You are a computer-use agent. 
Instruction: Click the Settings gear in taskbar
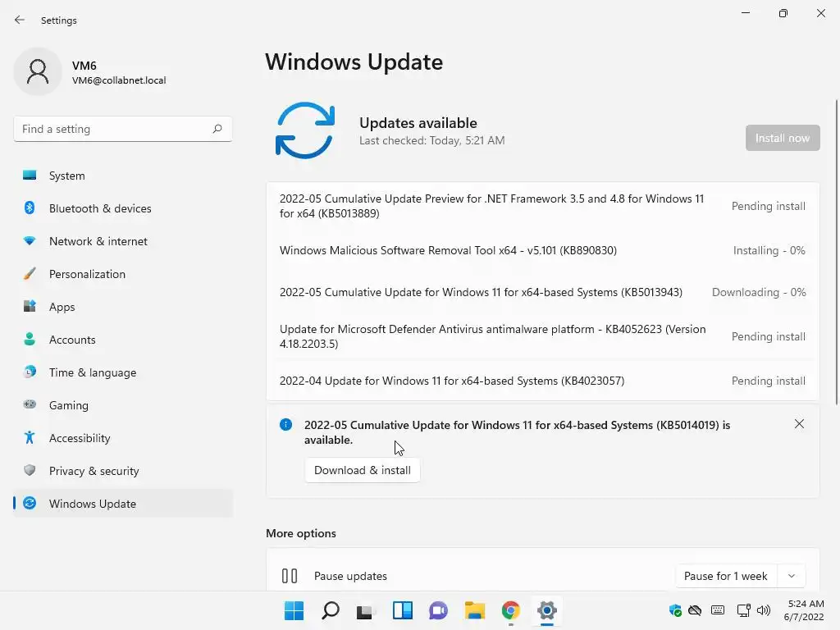click(x=547, y=610)
